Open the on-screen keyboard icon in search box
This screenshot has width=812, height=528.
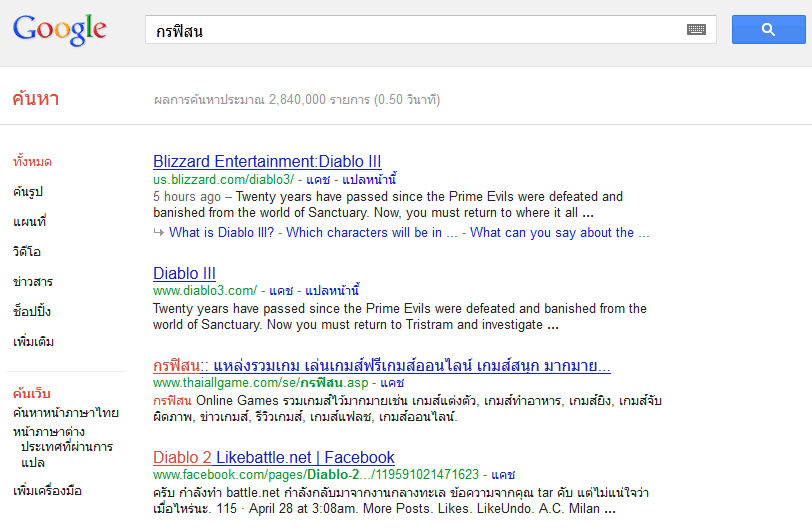[696, 30]
